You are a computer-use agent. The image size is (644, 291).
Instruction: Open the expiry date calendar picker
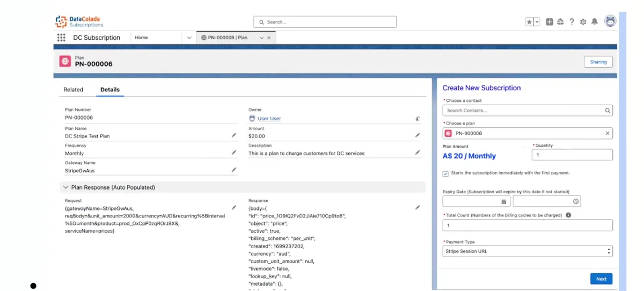pos(504,201)
